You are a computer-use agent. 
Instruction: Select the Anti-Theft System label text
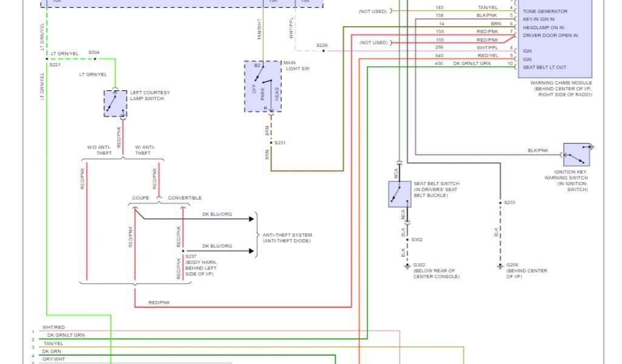tap(286, 238)
